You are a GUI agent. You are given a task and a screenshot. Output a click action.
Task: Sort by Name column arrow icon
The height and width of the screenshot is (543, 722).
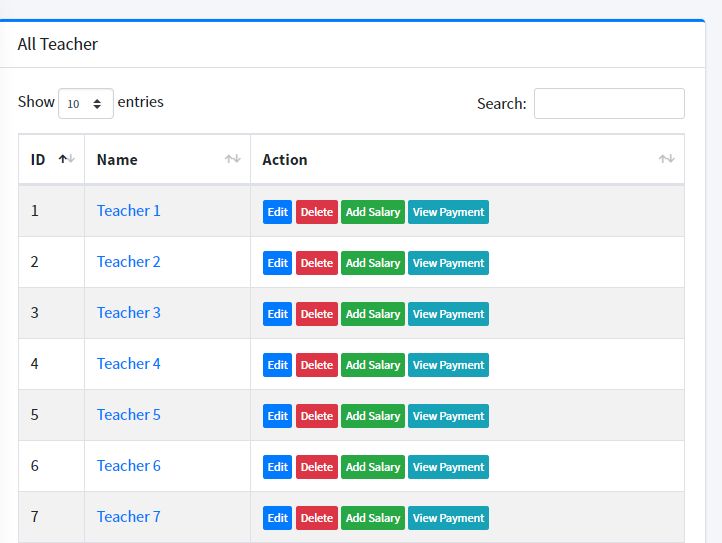(233, 159)
